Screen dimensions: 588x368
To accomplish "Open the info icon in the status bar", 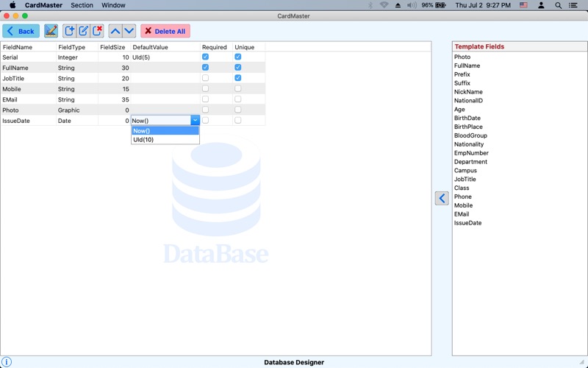I will click(x=7, y=362).
